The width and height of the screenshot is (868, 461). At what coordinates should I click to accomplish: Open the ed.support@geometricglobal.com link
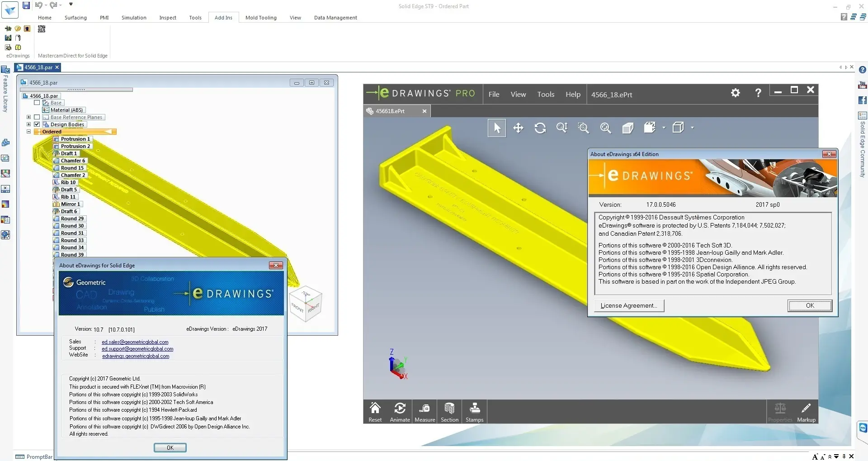[137, 349]
